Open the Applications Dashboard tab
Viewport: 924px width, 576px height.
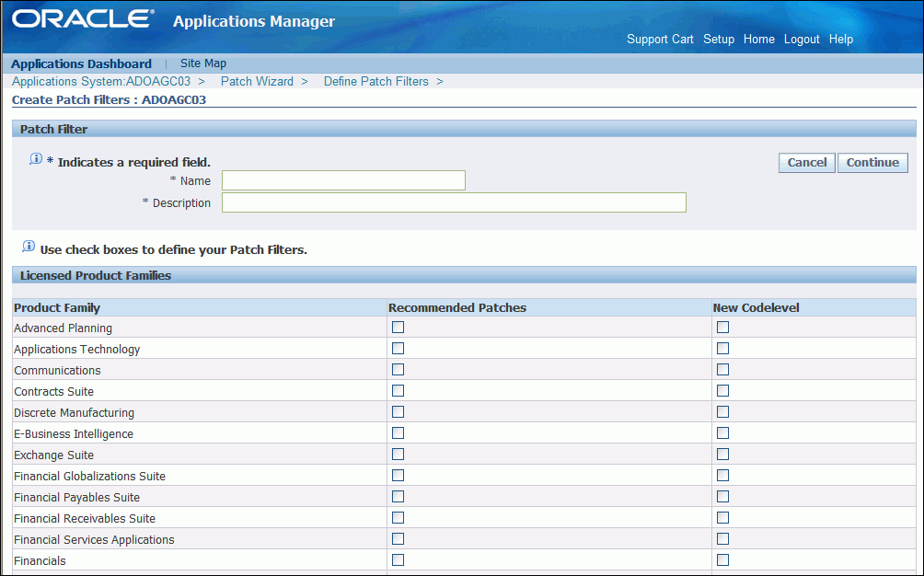tap(81, 63)
